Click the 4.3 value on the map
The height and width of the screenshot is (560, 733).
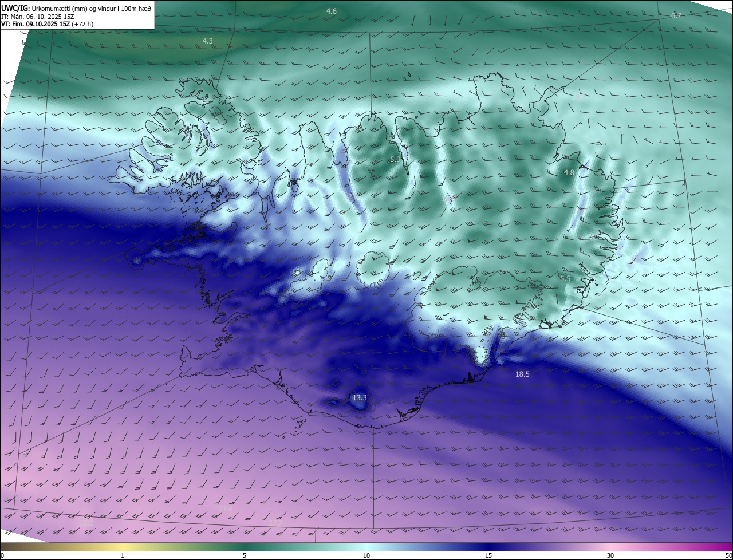(208, 41)
